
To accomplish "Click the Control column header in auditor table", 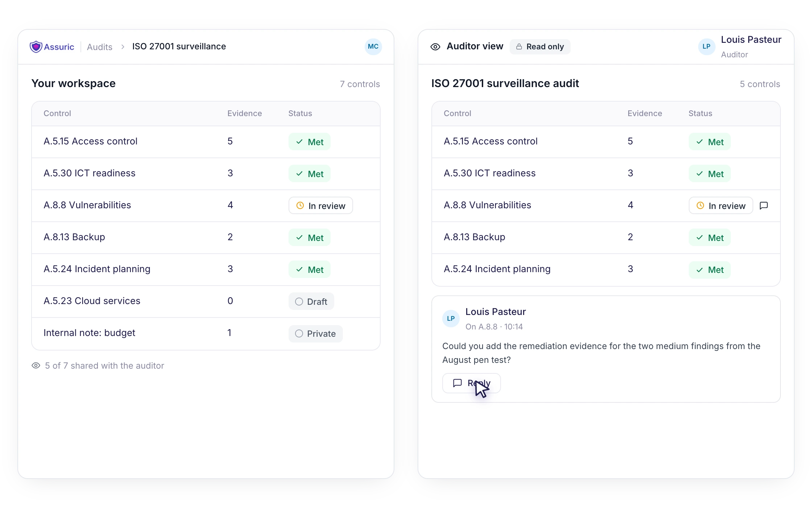I will point(457,113).
